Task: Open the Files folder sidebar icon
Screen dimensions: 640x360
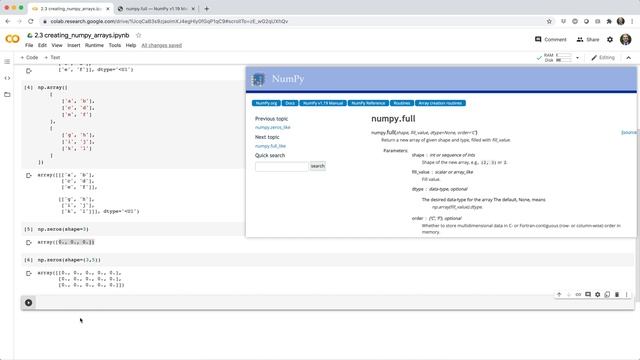Action: [x=7, y=94]
